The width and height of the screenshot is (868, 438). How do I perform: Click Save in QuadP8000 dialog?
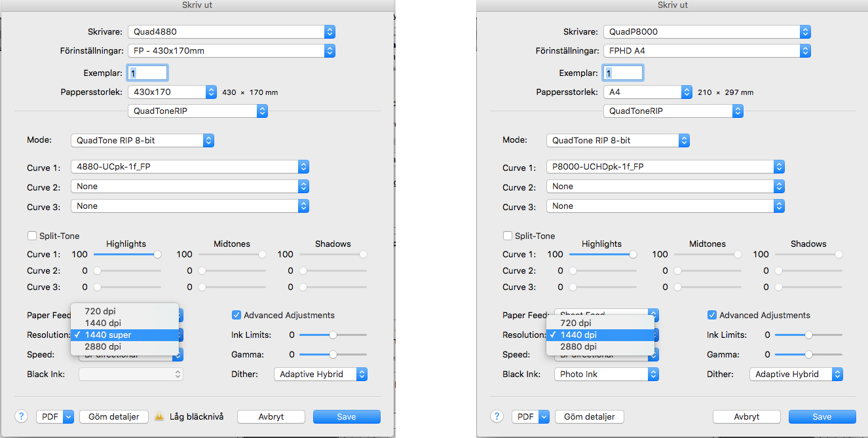point(822,416)
